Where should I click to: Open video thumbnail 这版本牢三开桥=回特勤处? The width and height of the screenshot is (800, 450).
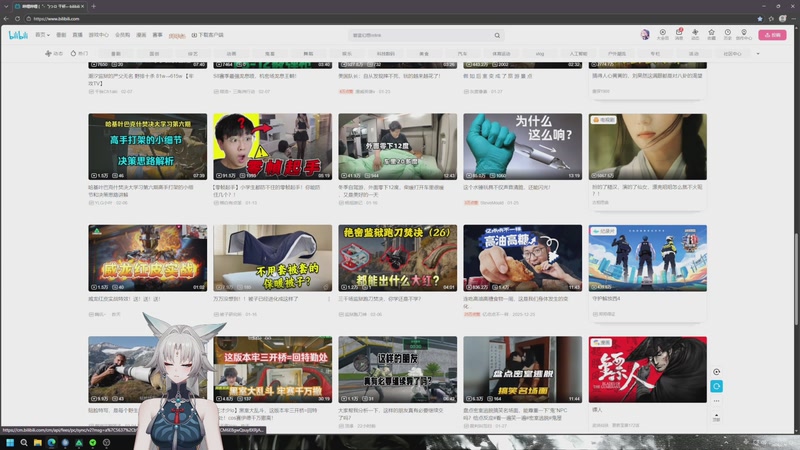(272, 369)
